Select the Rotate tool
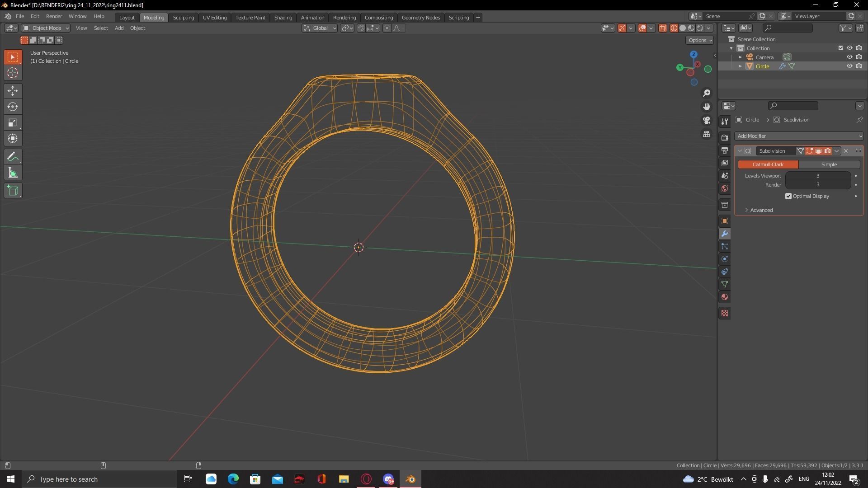Image resolution: width=868 pixels, height=488 pixels. point(13,107)
